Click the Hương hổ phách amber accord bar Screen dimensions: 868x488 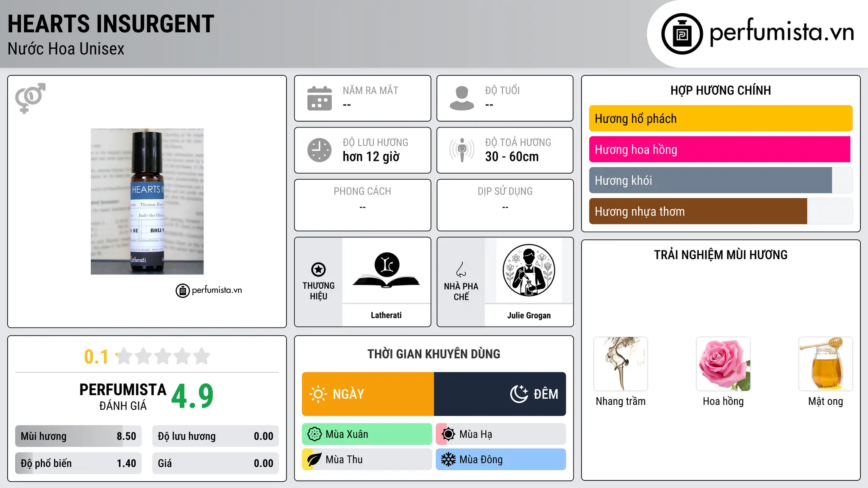coord(721,119)
